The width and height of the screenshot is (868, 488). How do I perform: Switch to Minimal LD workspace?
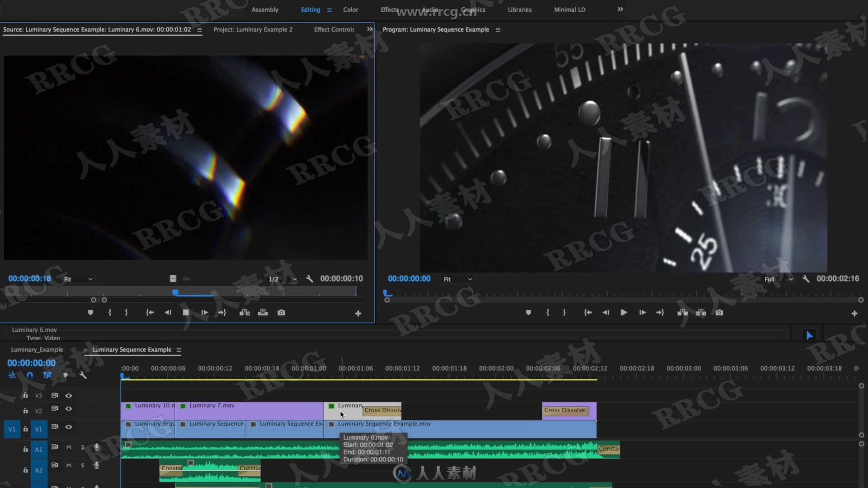(x=570, y=10)
